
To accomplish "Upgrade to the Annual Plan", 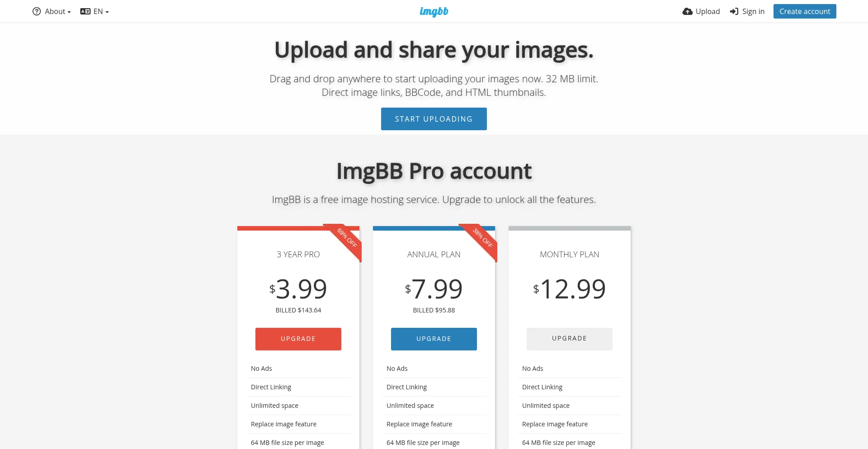I will point(434,339).
